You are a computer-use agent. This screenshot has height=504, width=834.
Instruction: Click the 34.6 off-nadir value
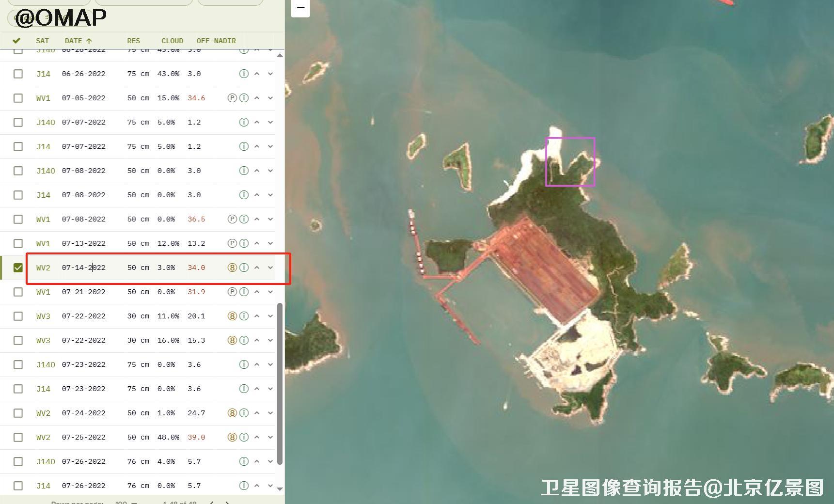196,98
